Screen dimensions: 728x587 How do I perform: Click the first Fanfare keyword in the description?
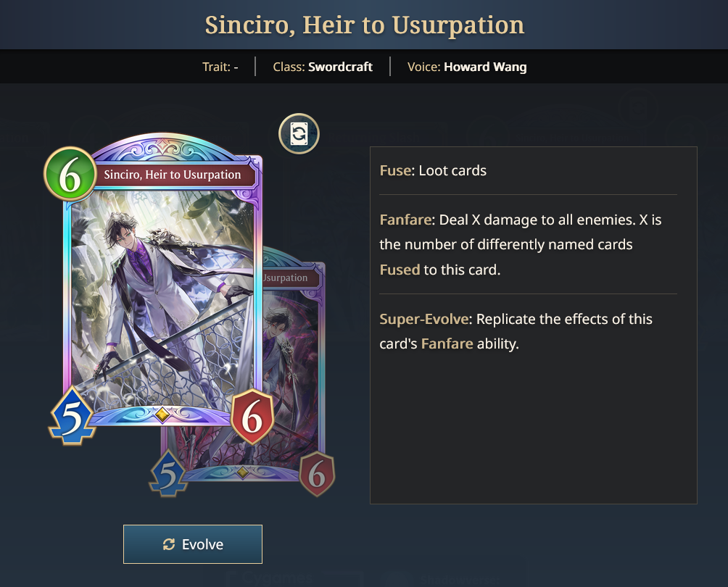(405, 220)
